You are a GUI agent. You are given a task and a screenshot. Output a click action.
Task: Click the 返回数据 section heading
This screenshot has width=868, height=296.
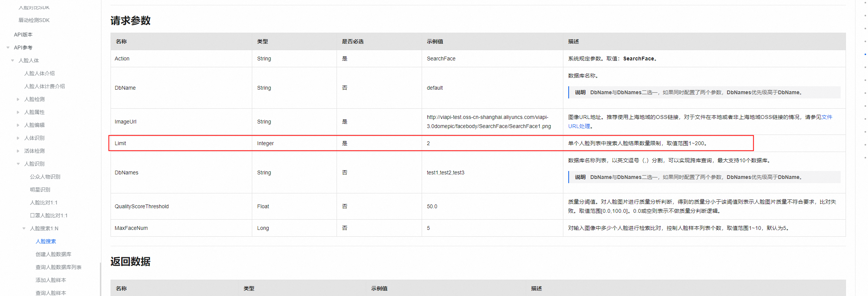[x=130, y=261]
